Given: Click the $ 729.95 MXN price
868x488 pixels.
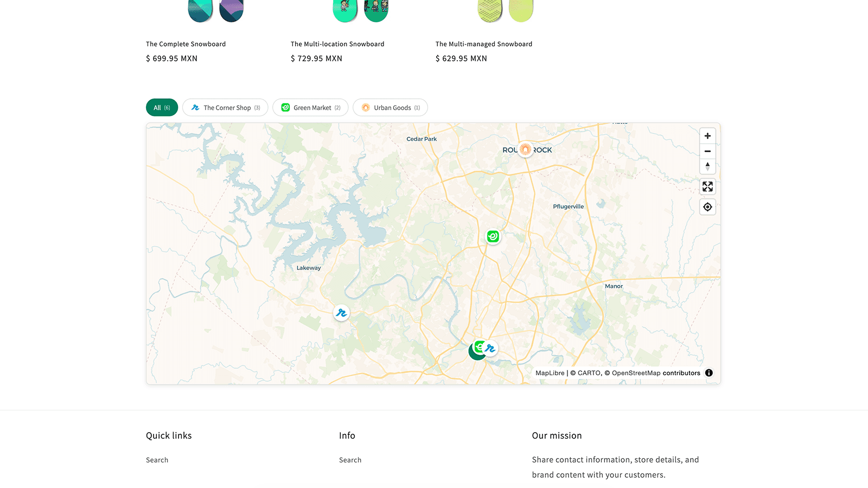Looking at the screenshot, I should (x=316, y=59).
